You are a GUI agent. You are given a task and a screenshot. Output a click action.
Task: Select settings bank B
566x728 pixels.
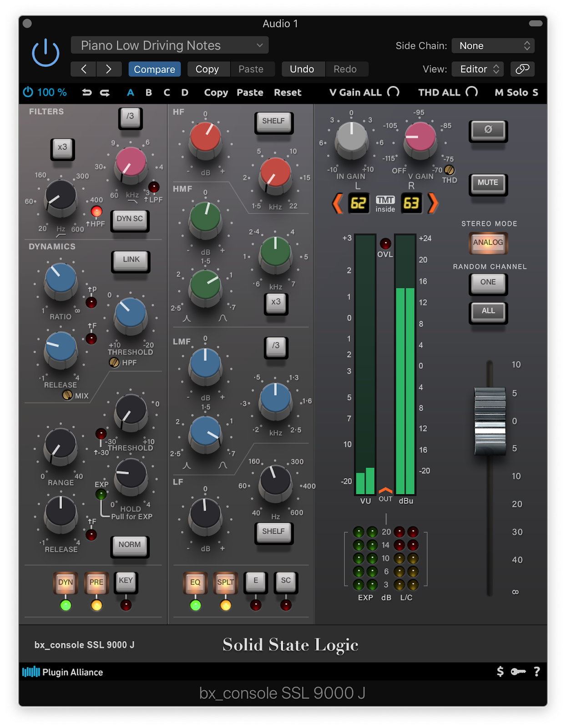click(x=149, y=92)
